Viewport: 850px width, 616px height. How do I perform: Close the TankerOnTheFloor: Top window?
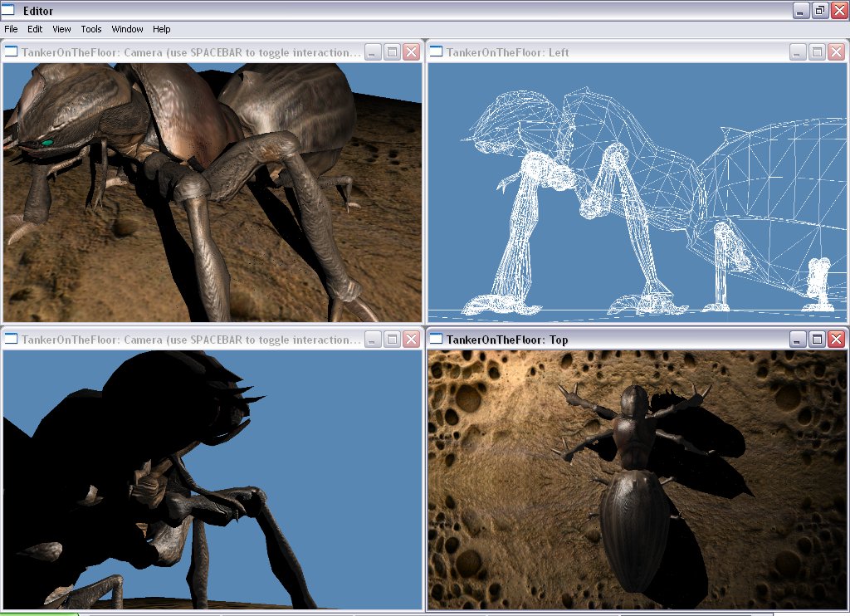click(x=836, y=340)
